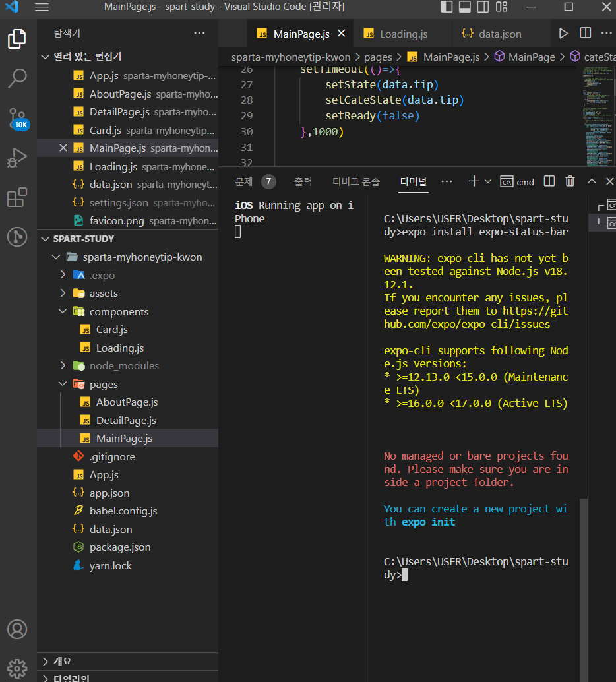
Task: Click the pages breadcrumb segment
Action: point(378,57)
